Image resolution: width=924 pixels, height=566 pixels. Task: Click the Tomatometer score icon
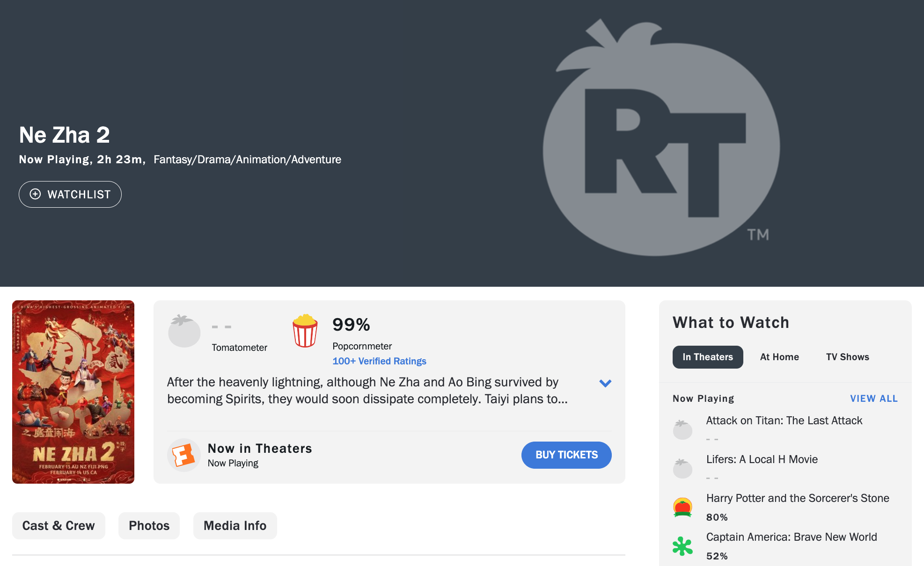(185, 328)
